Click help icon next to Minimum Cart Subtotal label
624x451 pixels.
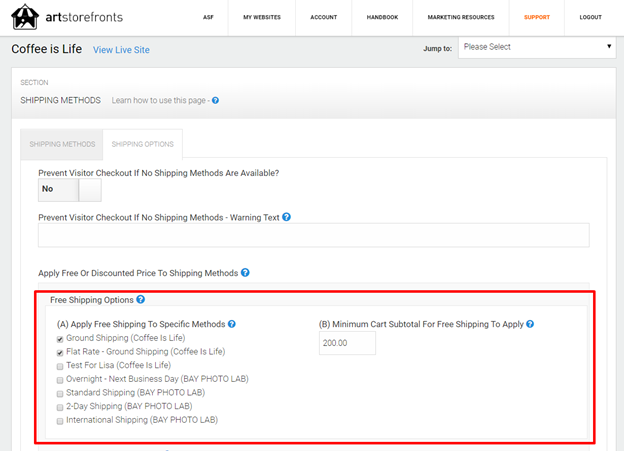pyautogui.click(x=530, y=324)
